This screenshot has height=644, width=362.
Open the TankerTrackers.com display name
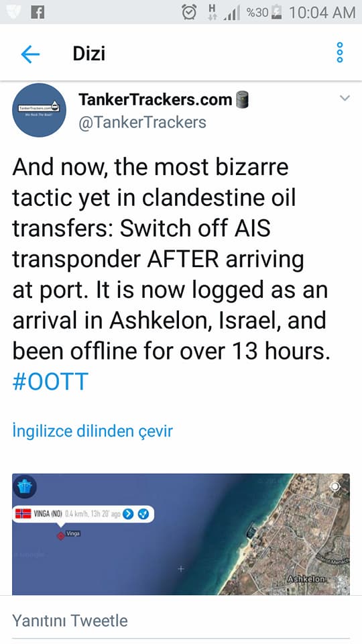pyautogui.click(x=156, y=99)
